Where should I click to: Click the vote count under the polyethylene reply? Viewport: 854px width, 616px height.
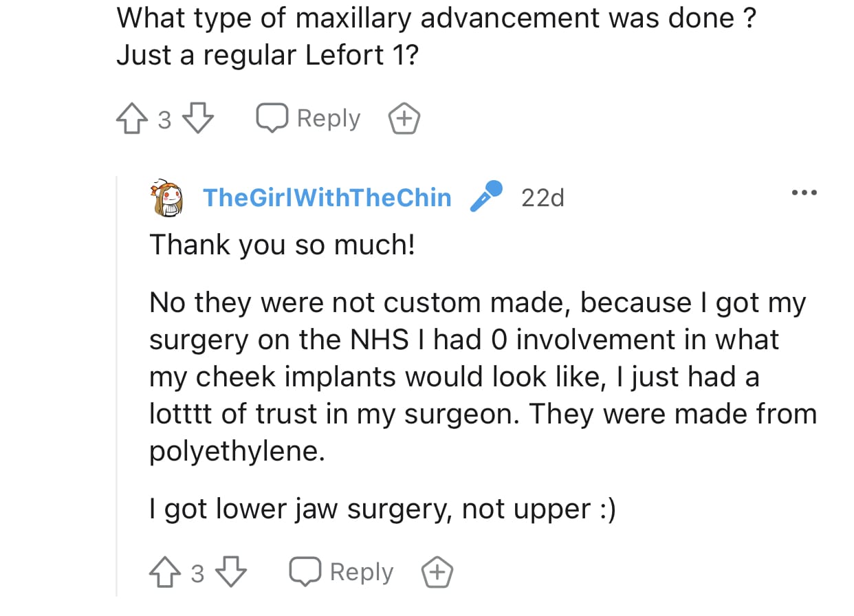click(197, 573)
